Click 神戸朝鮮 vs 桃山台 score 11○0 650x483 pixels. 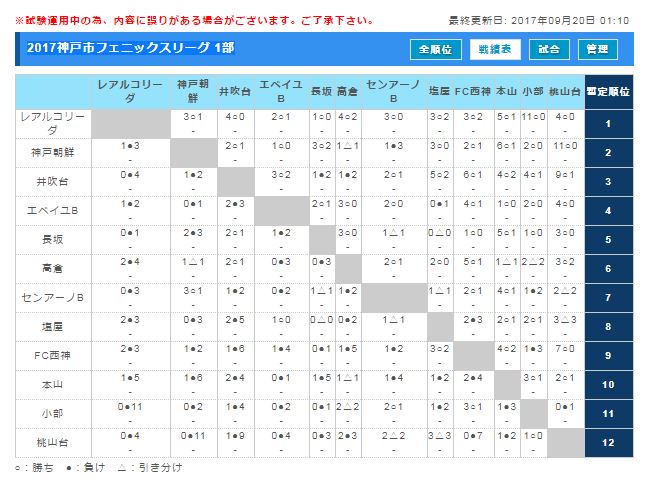point(565,146)
